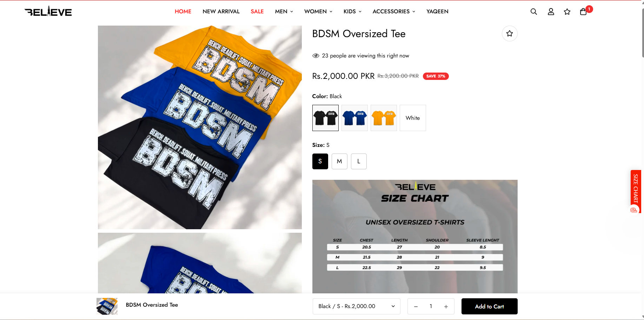Choose size S option

coord(320,161)
